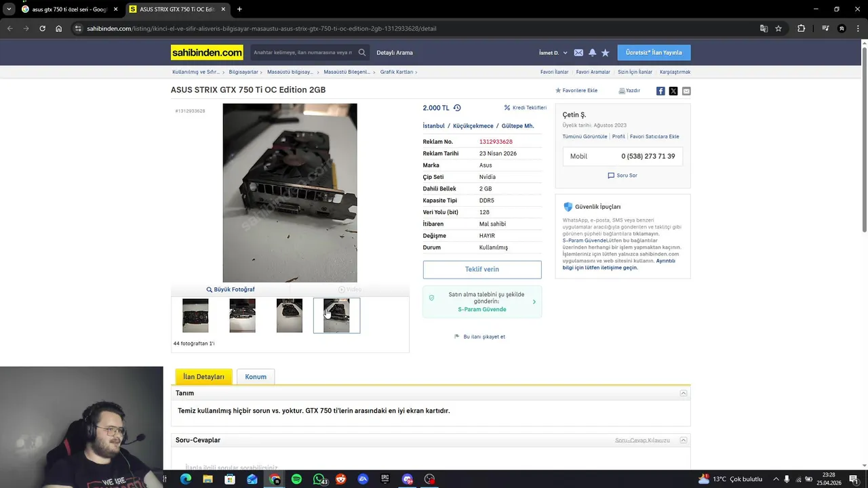Click the sahibinden.com logo
Viewport: 868px width, 488px height.
207,52
